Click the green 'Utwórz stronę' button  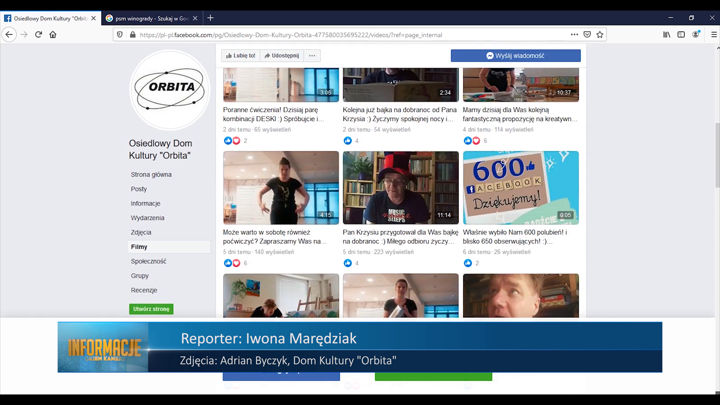pyautogui.click(x=151, y=309)
